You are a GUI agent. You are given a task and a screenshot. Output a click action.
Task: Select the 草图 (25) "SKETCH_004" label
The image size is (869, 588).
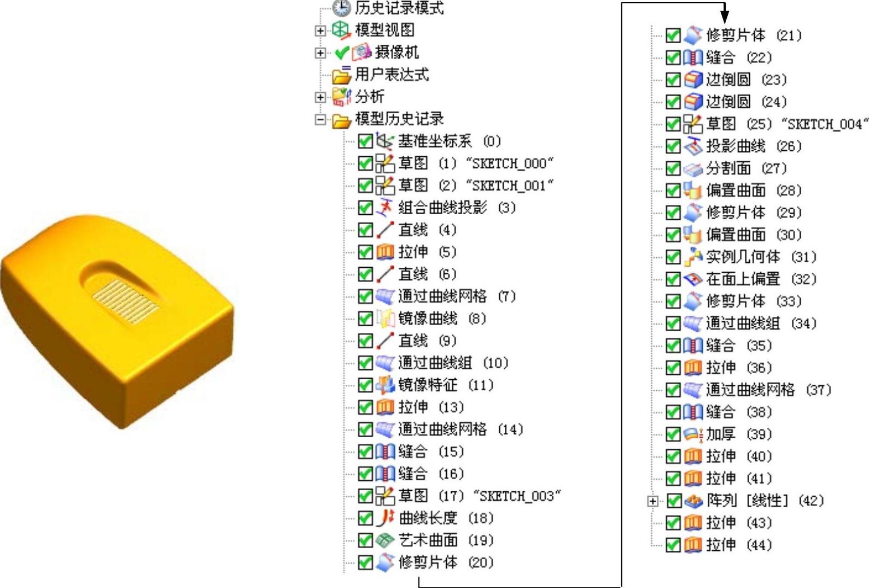(x=787, y=124)
